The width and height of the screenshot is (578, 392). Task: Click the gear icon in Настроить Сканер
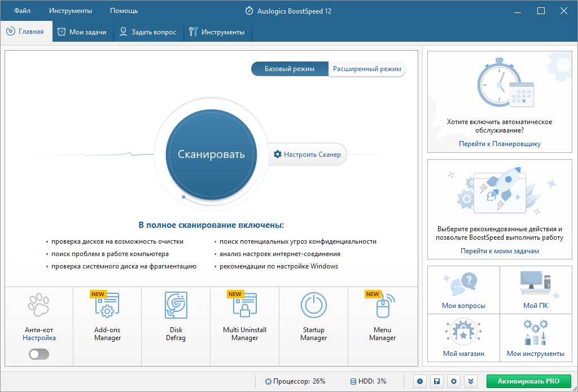point(278,154)
